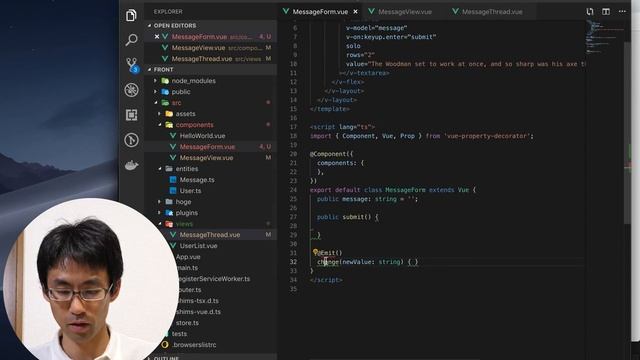640x360 pixels.
Task: Open the Git history activity bar icon
Action: [x=131, y=140]
